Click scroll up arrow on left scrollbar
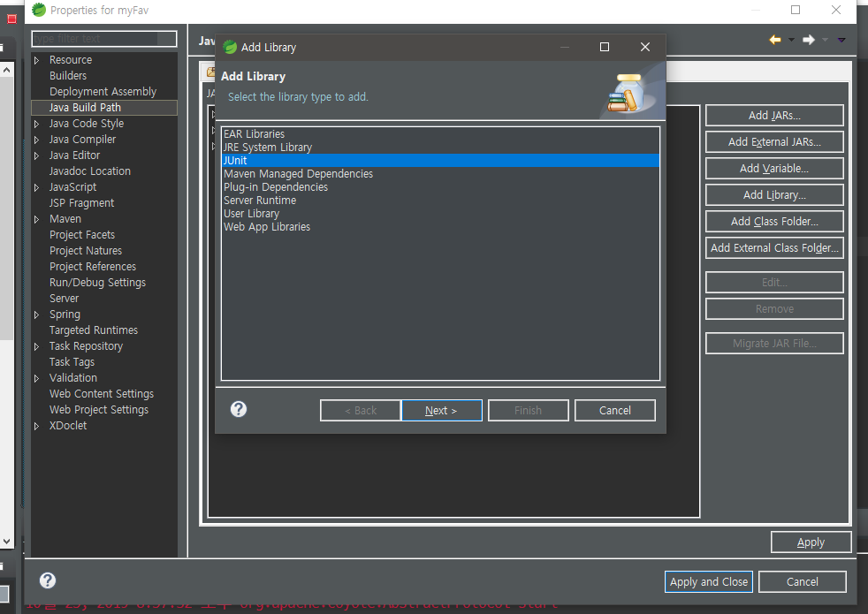Viewport: 868px width, 614px height. 6,71
